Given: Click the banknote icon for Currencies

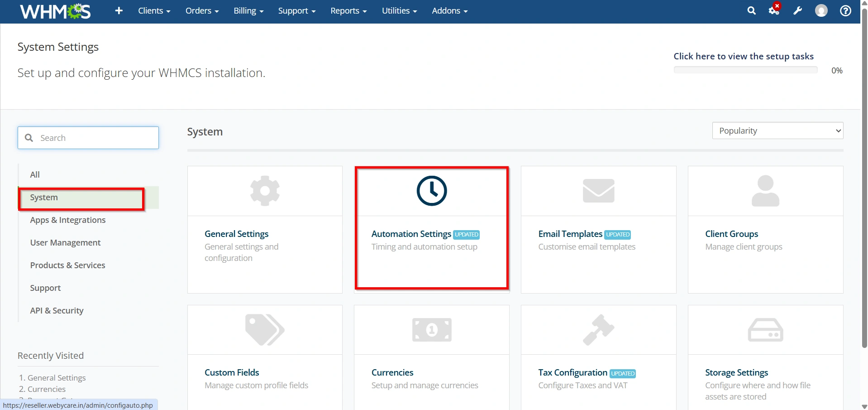Looking at the screenshot, I should (432, 330).
